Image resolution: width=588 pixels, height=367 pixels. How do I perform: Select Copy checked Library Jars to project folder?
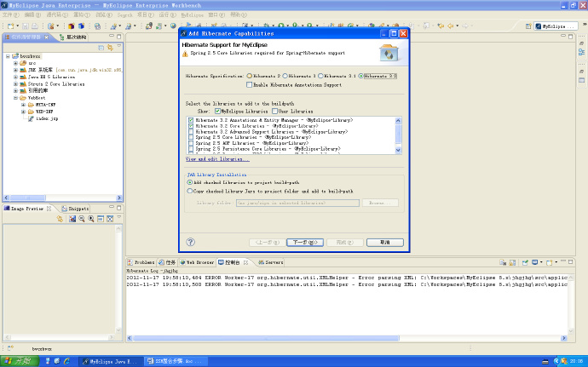click(189, 191)
